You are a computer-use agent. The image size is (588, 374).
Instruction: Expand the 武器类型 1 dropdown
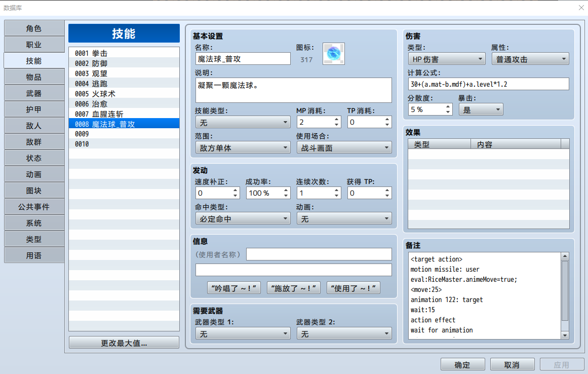[243, 333]
